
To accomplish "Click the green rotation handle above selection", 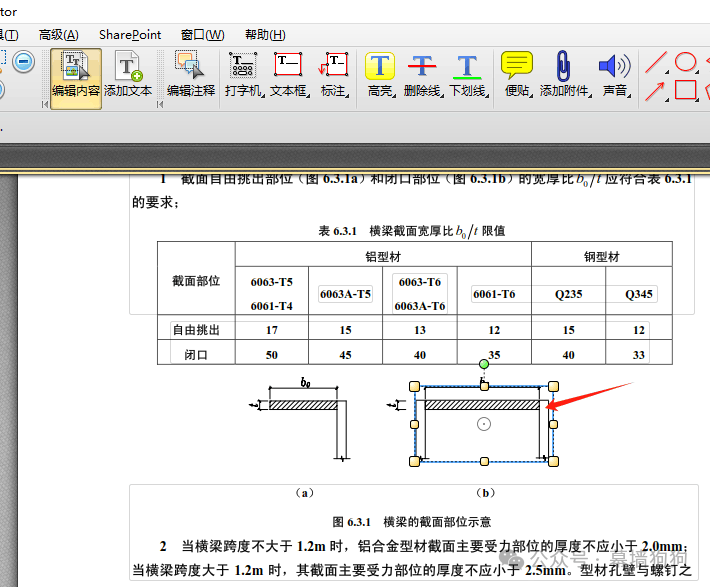I will (x=484, y=363).
